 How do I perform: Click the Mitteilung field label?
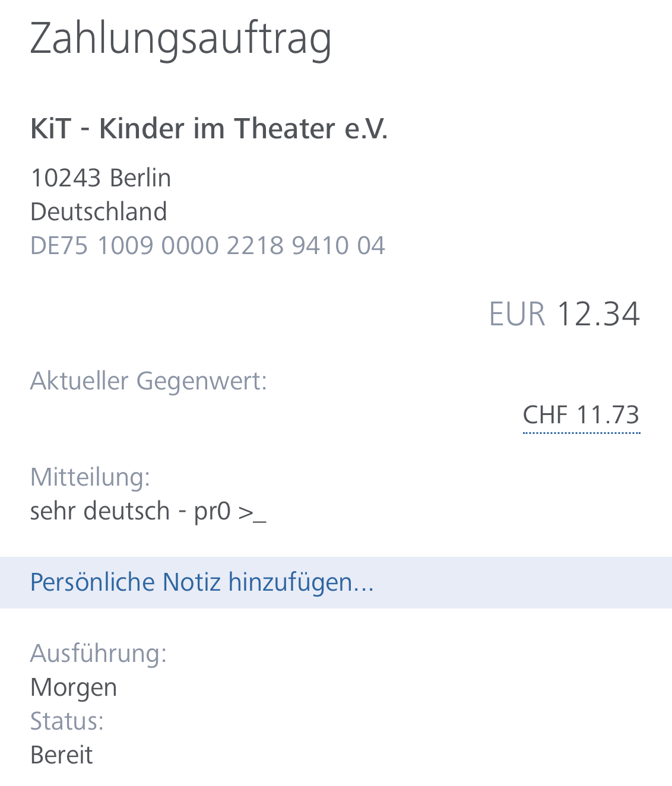(90, 477)
